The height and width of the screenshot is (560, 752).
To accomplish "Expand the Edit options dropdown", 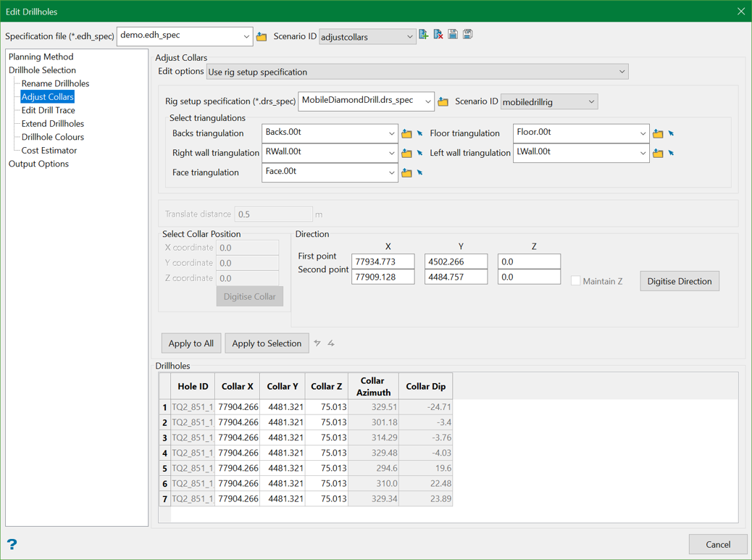I will [622, 72].
